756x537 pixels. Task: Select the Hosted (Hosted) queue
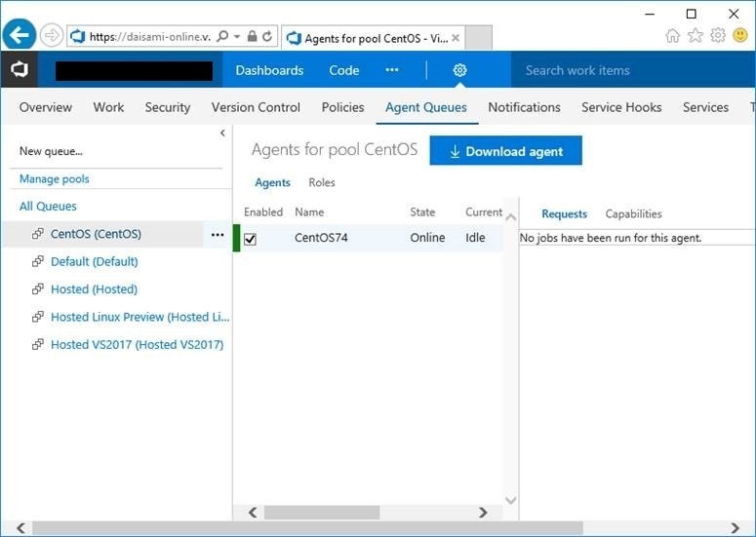[94, 289]
